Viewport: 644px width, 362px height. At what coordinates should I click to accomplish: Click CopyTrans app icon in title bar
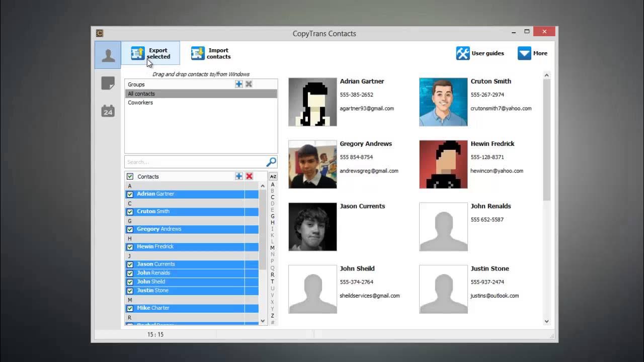(x=100, y=33)
